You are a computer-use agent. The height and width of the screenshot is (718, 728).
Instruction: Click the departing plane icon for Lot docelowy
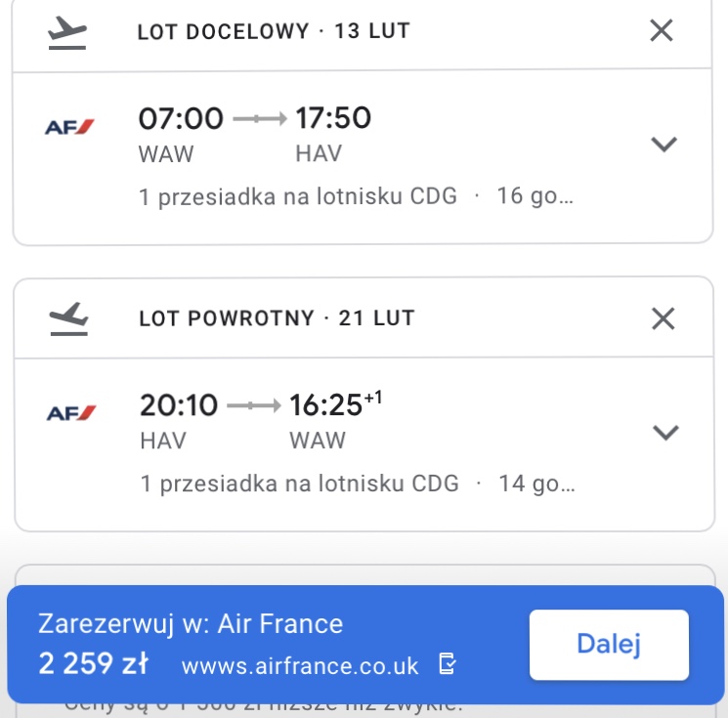click(67, 32)
